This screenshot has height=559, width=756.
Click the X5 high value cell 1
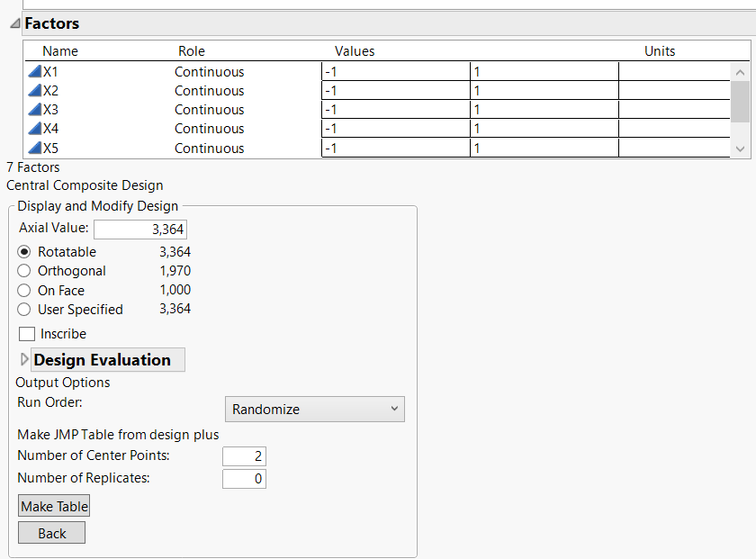point(544,148)
